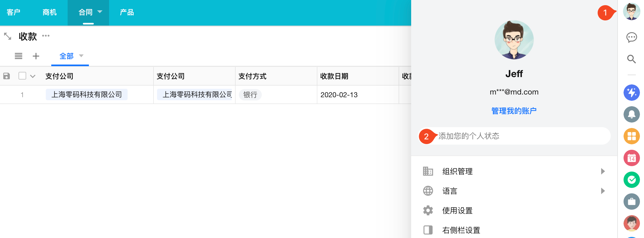Expand the 合同 tab dropdown arrow
The image size is (644, 238).
(x=100, y=12)
